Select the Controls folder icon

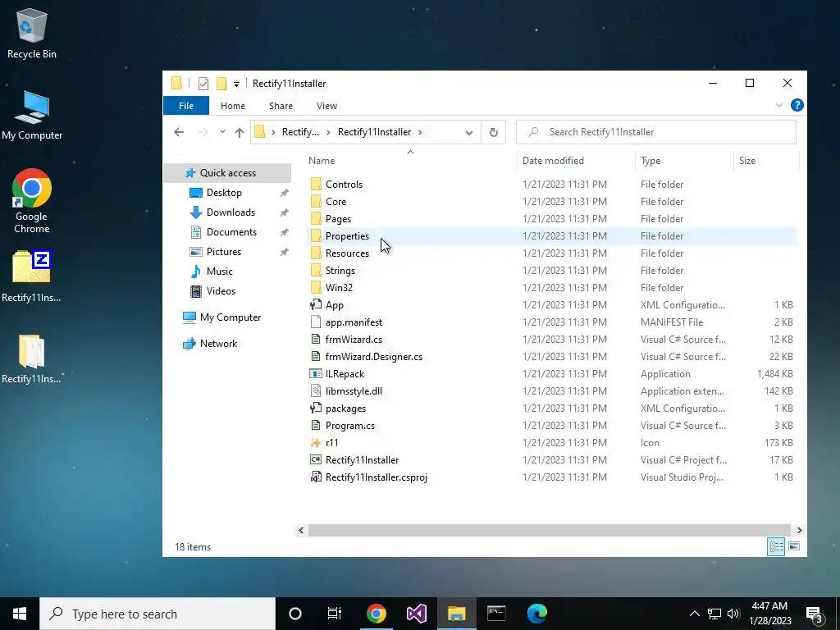316,185
